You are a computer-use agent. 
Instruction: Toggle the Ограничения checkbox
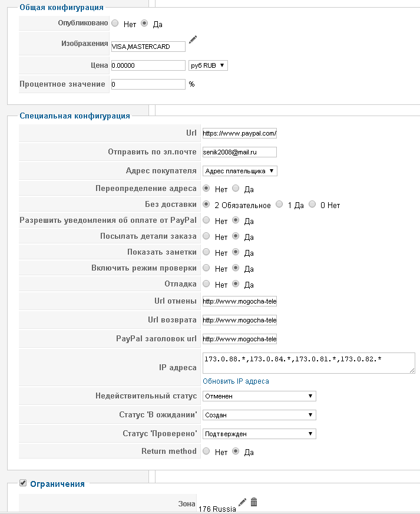pos(23,483)
